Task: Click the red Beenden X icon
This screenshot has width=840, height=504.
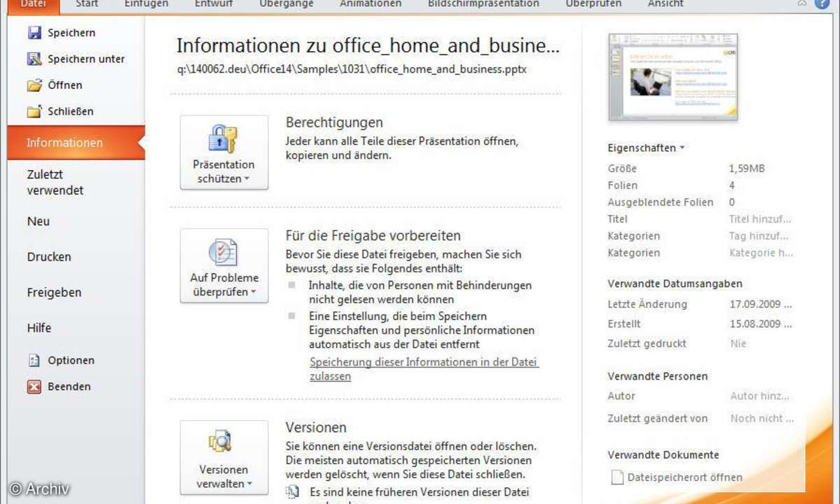Action: pyautogui.click(x=34, y=386)
